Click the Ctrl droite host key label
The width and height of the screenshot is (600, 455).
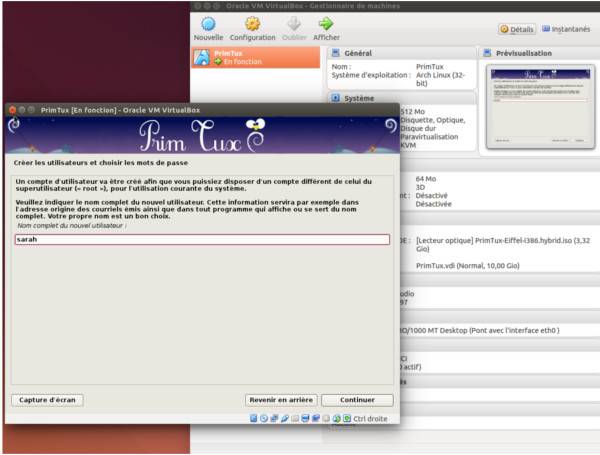370,419
